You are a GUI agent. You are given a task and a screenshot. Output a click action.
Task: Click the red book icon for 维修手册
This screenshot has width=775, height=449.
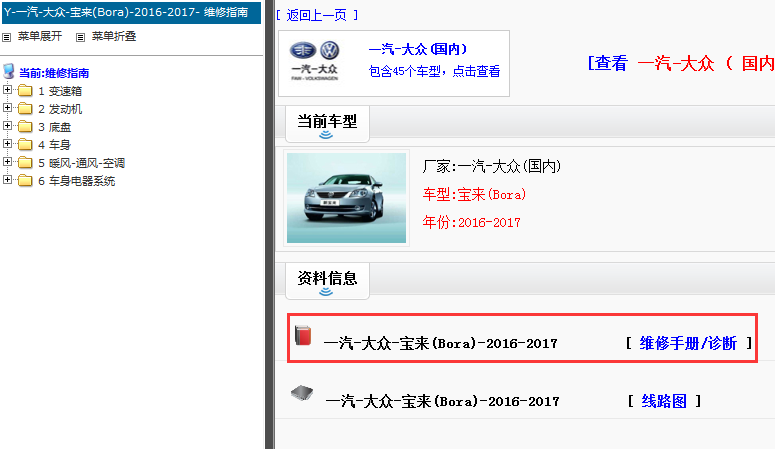[303, 335]
